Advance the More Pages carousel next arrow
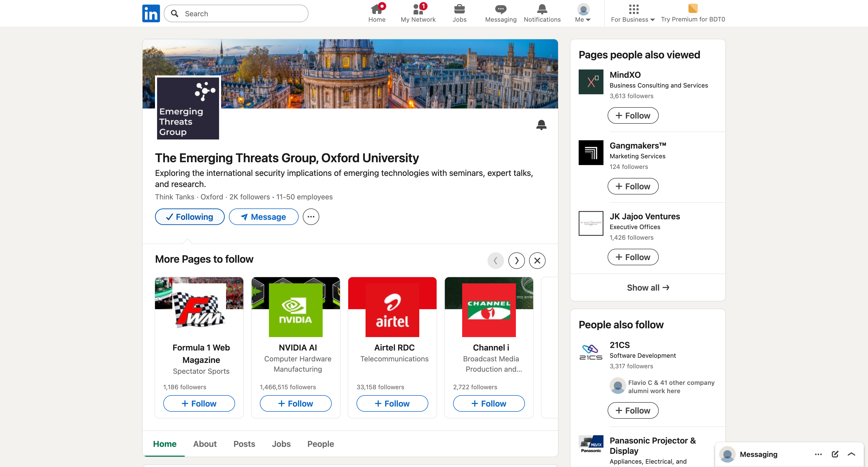This screenshot has height=467, width=868. coord(516,260)
